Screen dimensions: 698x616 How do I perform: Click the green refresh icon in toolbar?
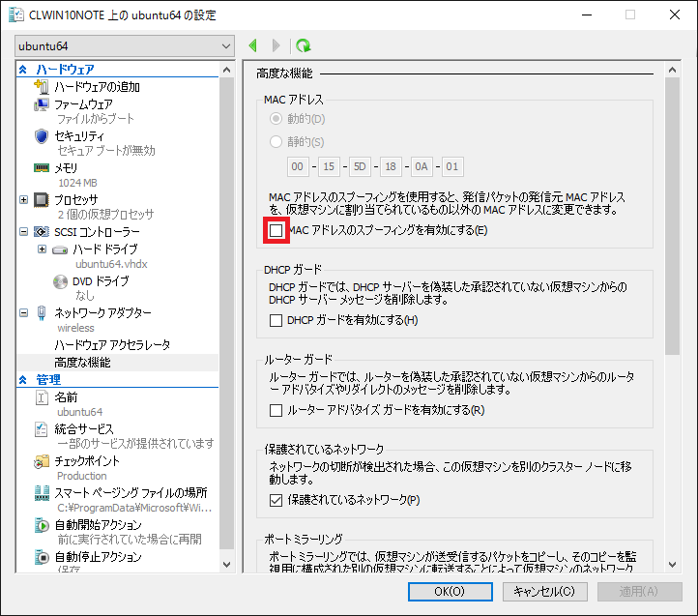pos(304,45)
